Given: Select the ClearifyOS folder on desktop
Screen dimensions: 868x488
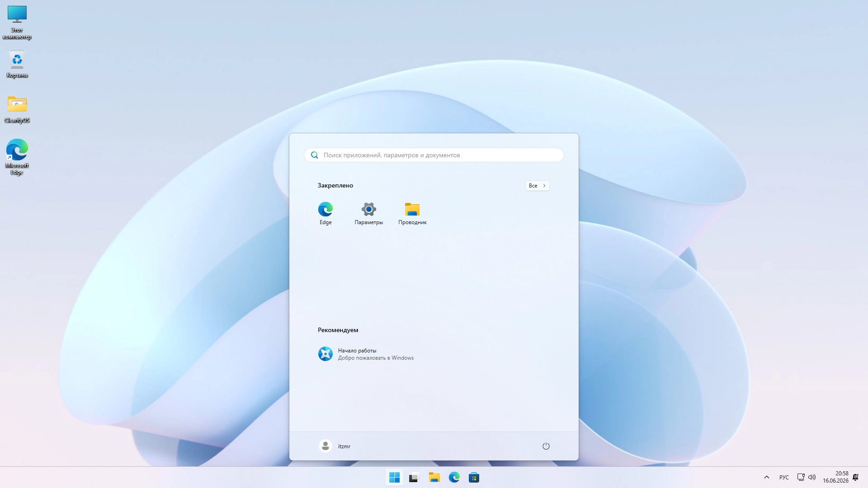Looking at the screenshot, I should [x=17, y=109].
